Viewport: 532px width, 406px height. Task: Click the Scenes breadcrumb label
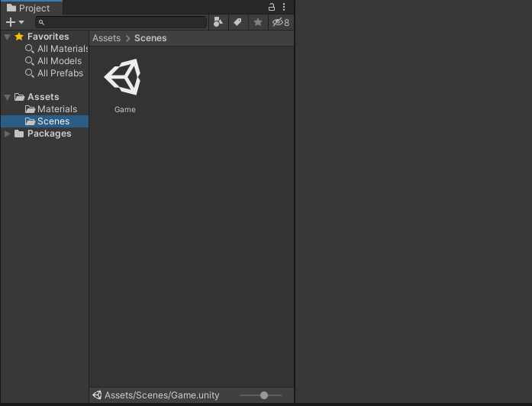pos(150,38)
